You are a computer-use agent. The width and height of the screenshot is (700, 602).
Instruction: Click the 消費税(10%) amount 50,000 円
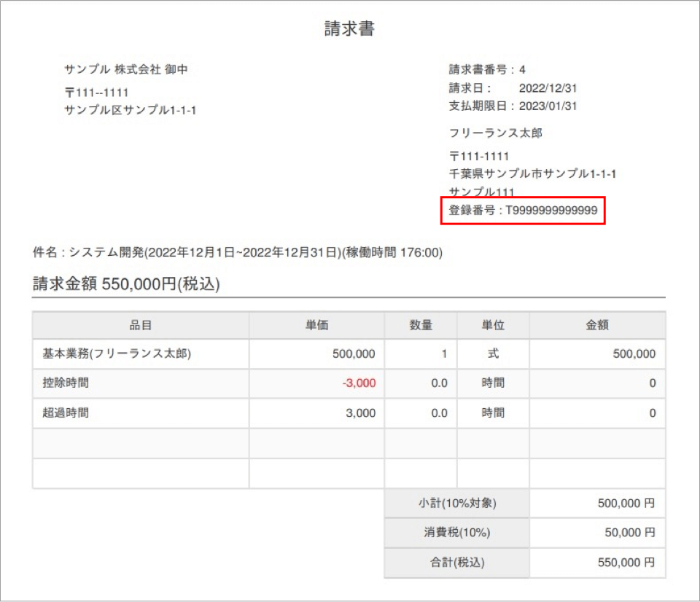pos(629,533)
